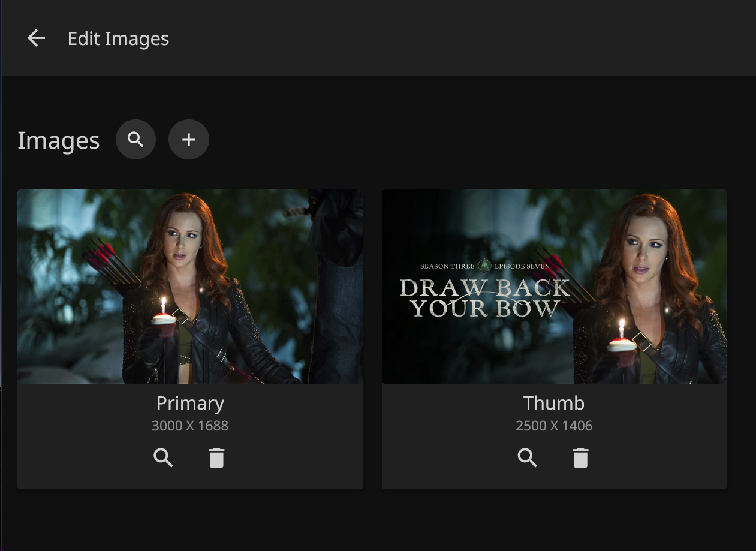The image size is (756, 551).
Task: Search replacement for Thumb image
Action: click(528, 458)
